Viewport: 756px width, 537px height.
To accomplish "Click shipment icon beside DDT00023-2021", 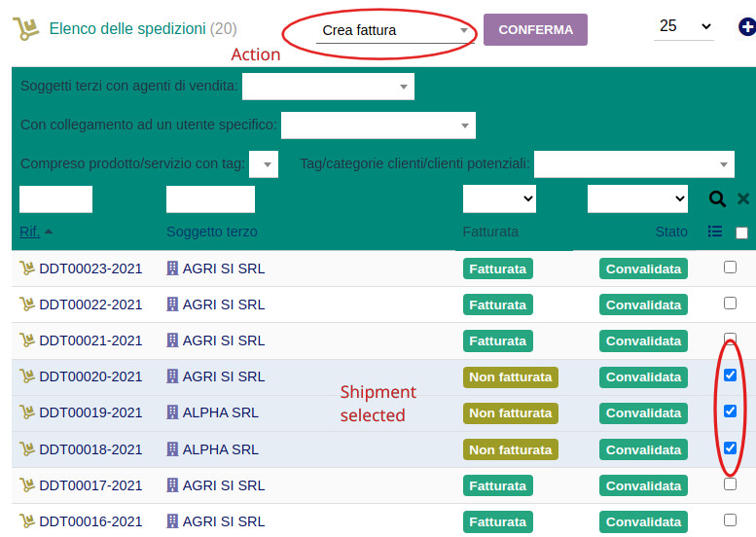I will [27, 268].
